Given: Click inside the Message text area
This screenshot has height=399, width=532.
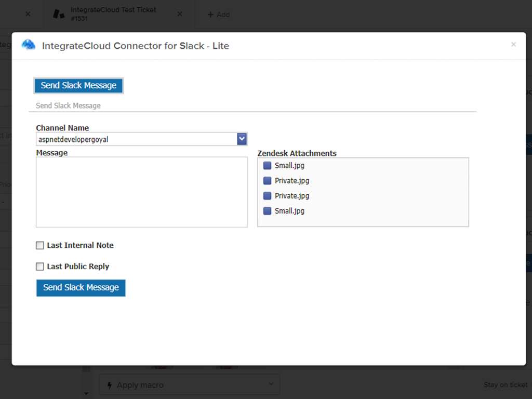Looking at the screenshot, I should (x=141, y=191).
